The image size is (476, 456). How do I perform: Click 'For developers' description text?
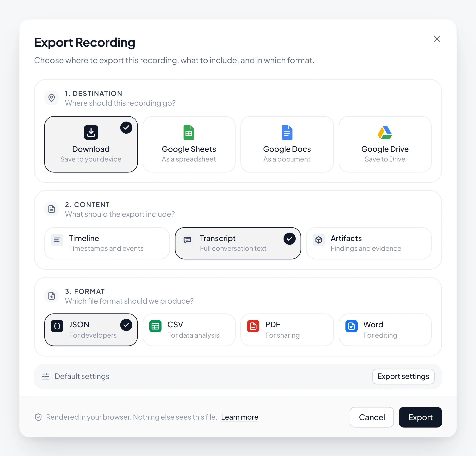click(x=93, y=335)
